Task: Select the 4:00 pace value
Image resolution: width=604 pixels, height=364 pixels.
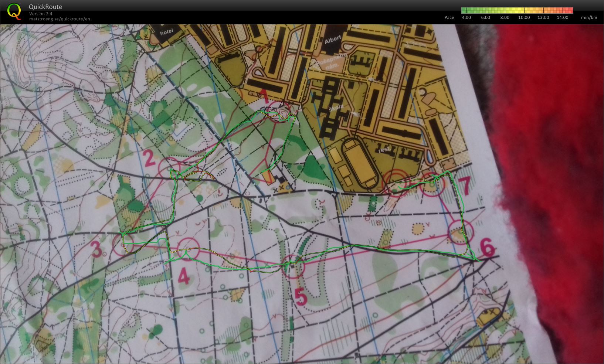Action: point(466,17)
